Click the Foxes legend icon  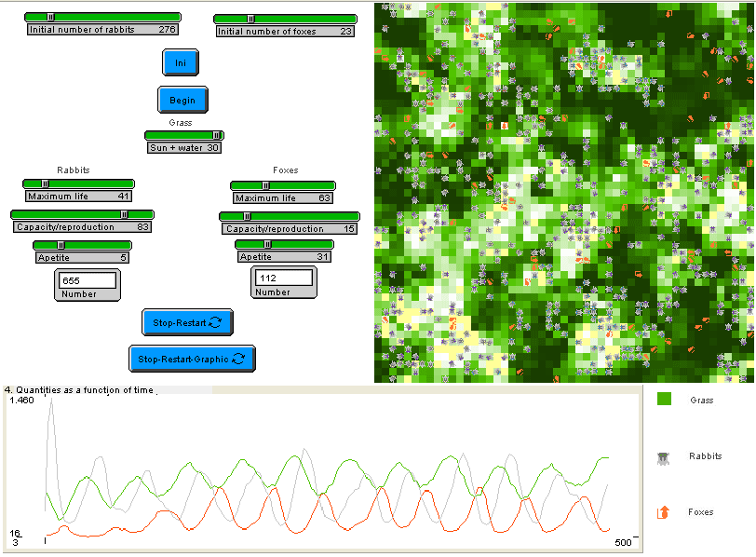(x=664, y=512)
